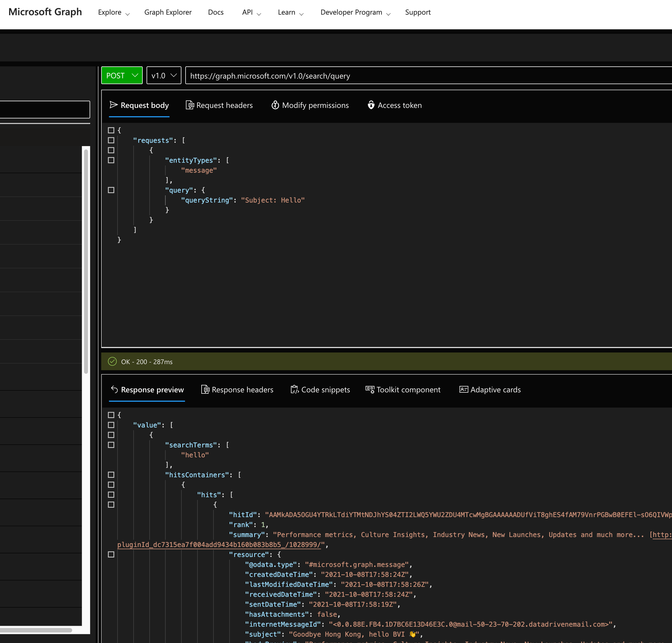
Task: Click the Request body send icon
Action: [x=113, y=105]
